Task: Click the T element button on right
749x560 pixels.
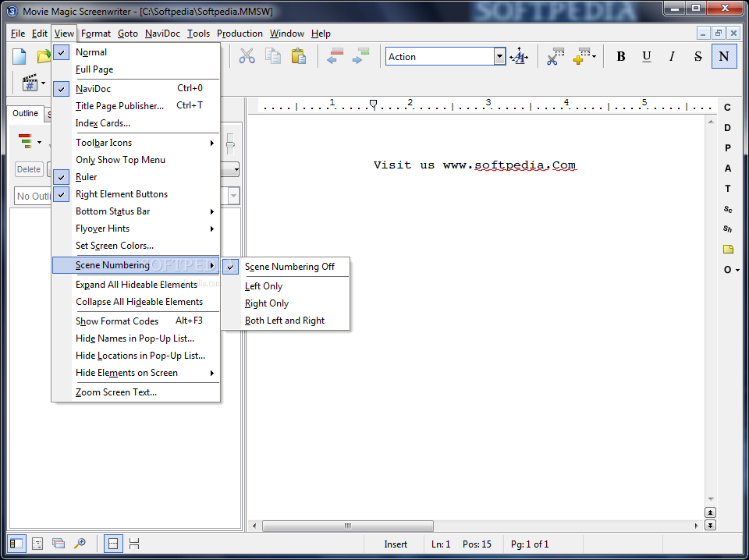Action: [x=727, y=189]
